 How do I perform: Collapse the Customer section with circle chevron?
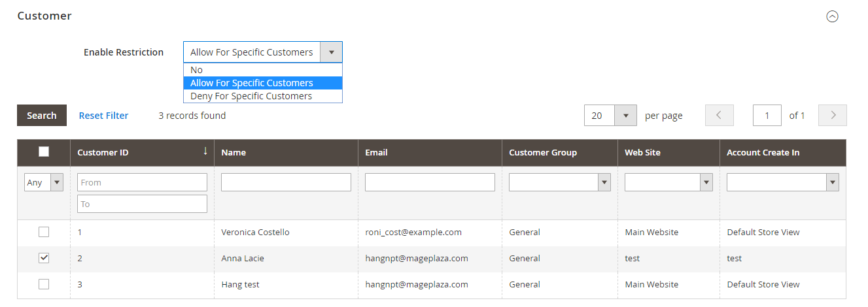(832, 17)
